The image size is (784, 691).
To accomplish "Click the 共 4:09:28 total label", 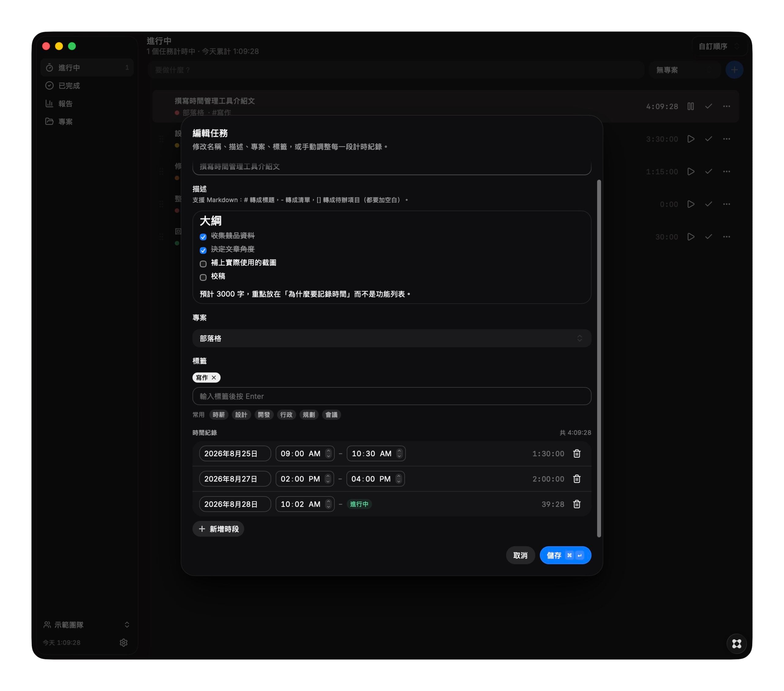I will click(575, 433).
